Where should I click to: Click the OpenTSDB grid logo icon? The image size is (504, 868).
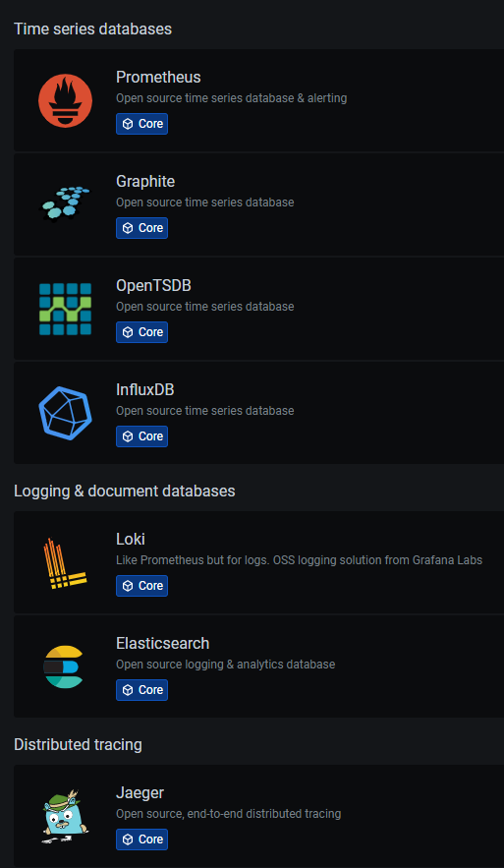[65, 309]
